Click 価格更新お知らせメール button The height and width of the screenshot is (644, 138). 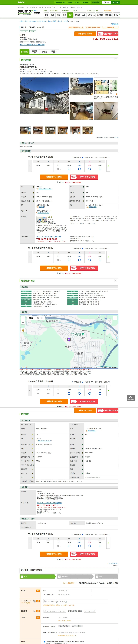point(76,27)
